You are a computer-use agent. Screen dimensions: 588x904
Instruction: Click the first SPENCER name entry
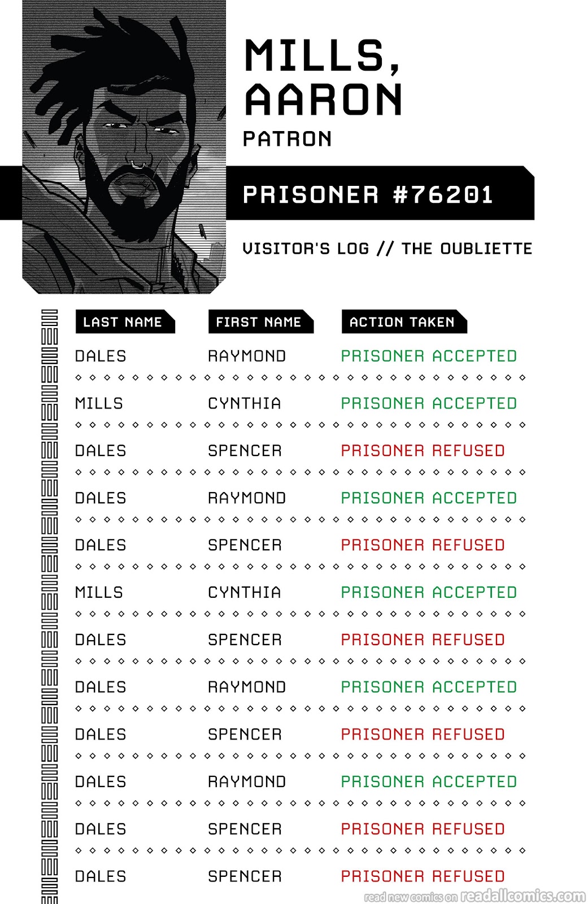245,451
